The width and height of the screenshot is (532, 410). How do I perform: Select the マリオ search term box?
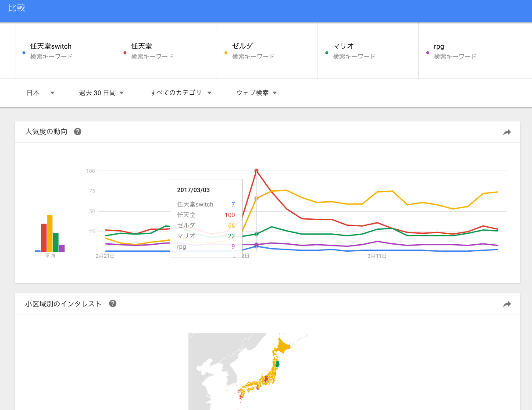click(368, 51)
